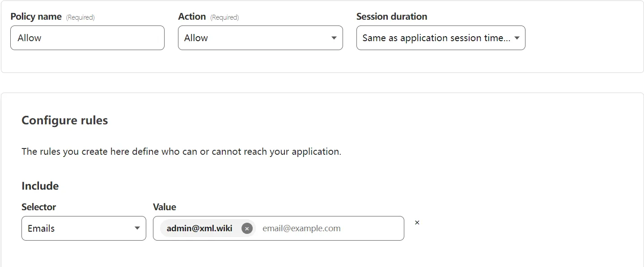The image size is (644, 267).
Task: Click the Session duration label
Action: 392,17
